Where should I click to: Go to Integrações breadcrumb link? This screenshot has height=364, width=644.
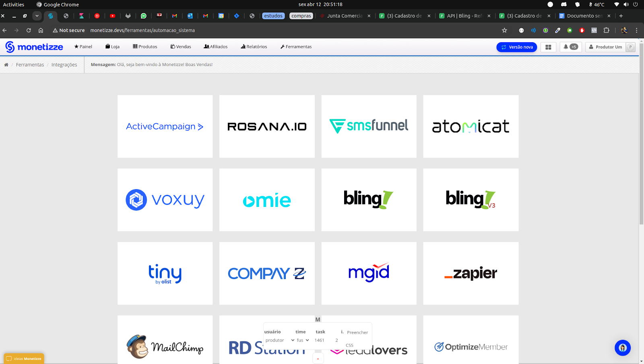[64, 65]
